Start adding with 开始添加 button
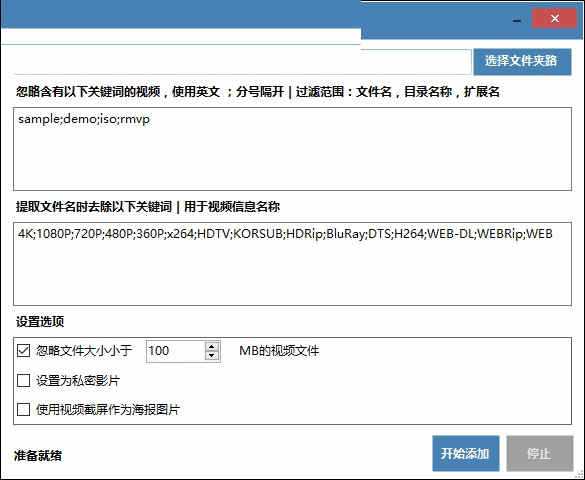Image resolution: width=585 pixels, height=480 pixels. (466, 454)
